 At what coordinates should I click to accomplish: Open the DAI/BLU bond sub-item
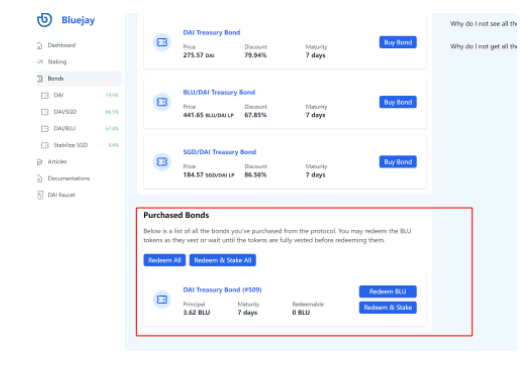(x=65, y=128)
